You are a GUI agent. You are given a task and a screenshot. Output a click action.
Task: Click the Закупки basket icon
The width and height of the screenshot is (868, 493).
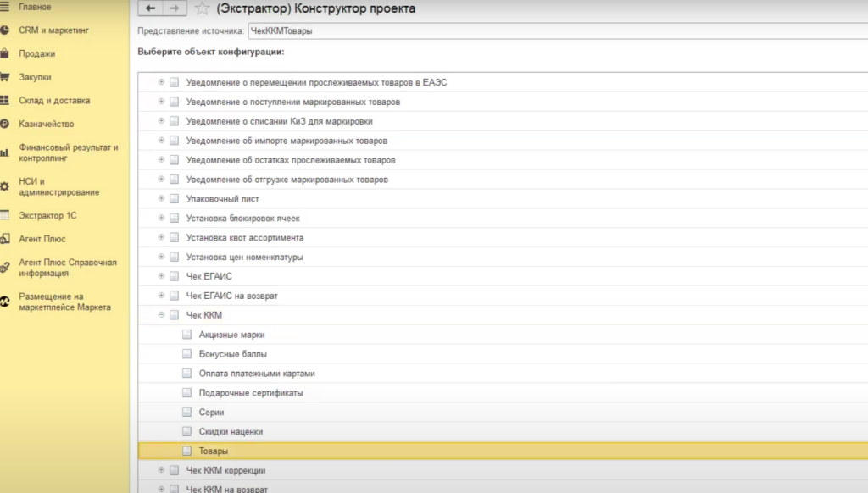(5, 77)
